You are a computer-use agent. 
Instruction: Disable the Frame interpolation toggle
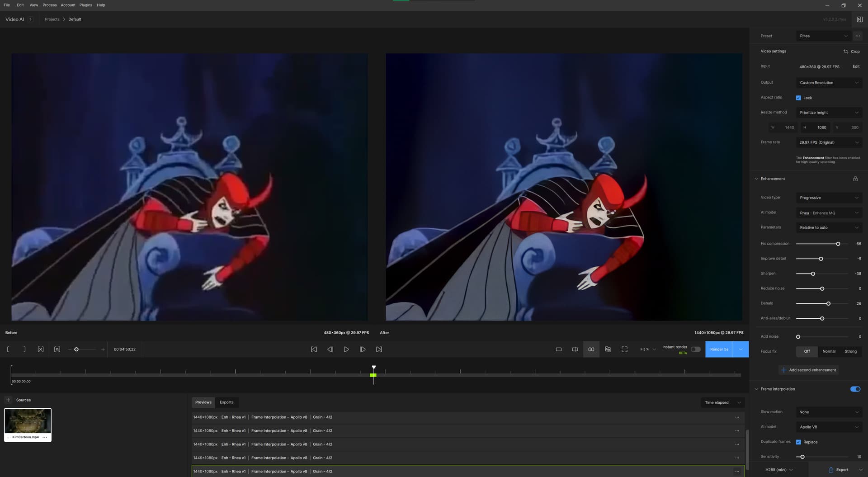(855, 389)
